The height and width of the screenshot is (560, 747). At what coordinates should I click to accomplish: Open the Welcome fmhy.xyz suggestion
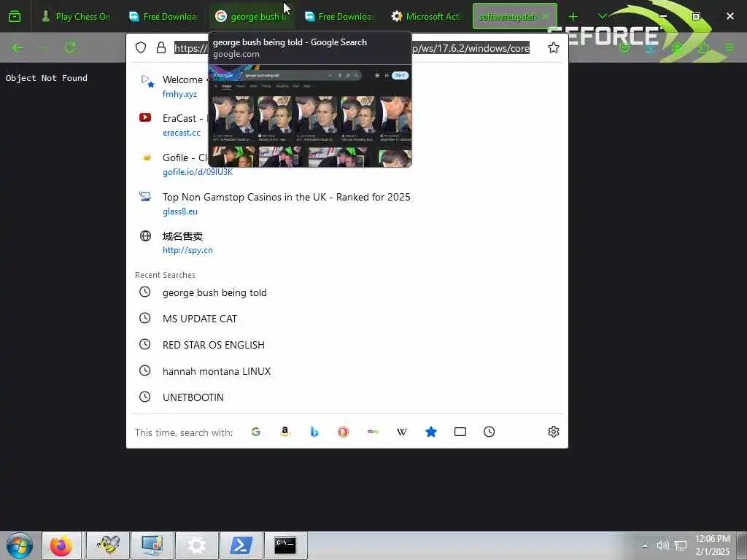pos(347,86)
